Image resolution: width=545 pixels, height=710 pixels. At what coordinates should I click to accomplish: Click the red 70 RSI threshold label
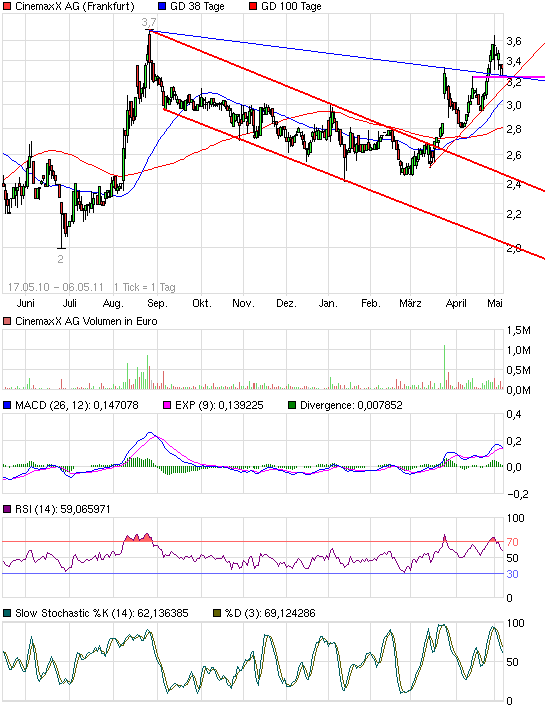(512, 542)
